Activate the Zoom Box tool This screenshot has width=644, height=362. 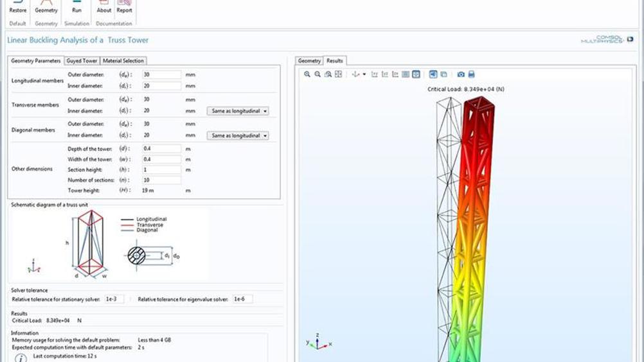click(x=328, y=74)
